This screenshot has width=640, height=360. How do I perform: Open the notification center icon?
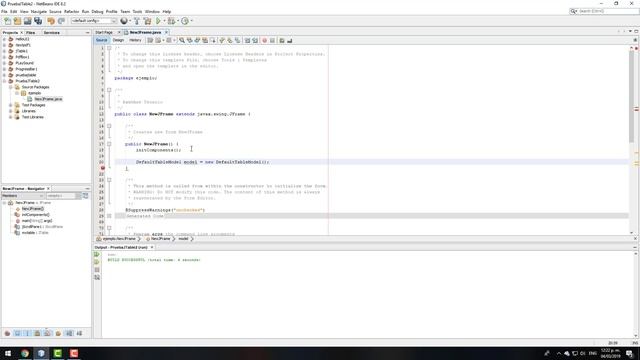tap(629, 353)
